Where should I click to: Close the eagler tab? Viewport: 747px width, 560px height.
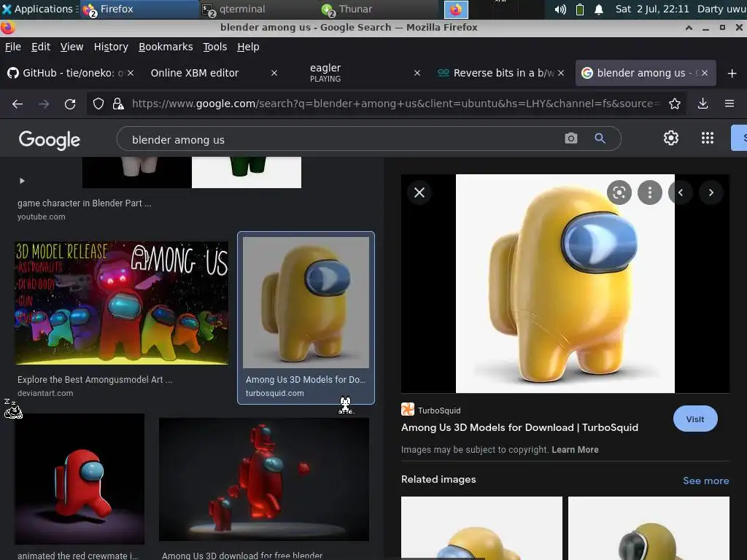pyautogui.click(x=417, y=74)
